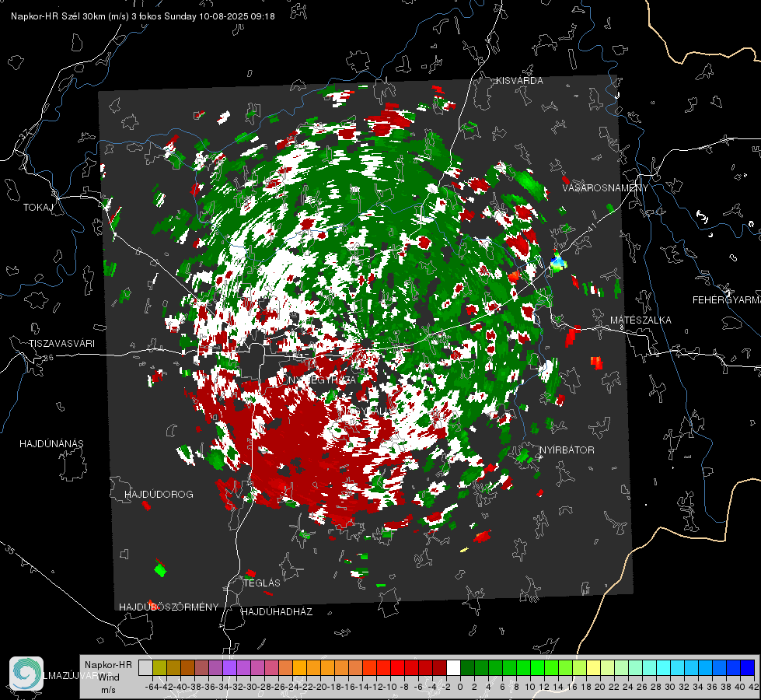The height and width of the screenshot is (700, 761).
Task: Click the NYÍREGYHÁZA label at radar center
Action: [323, 380]
